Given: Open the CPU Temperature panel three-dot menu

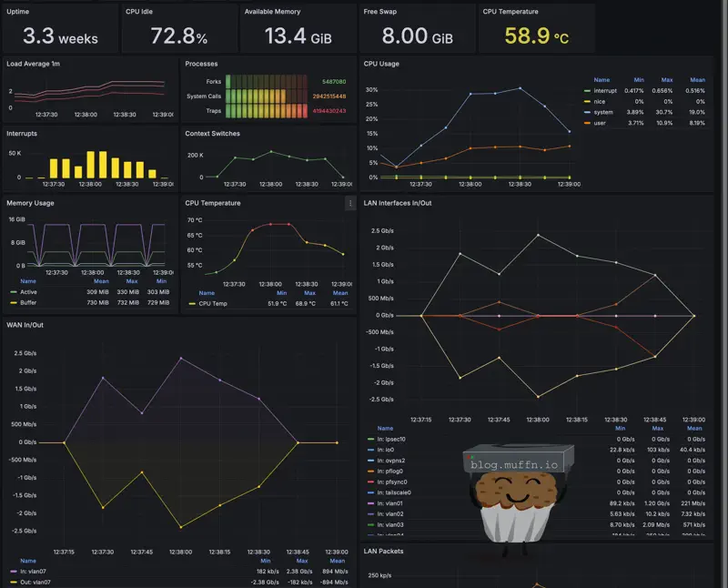Looking at the screenshot, I should (350, 204).
